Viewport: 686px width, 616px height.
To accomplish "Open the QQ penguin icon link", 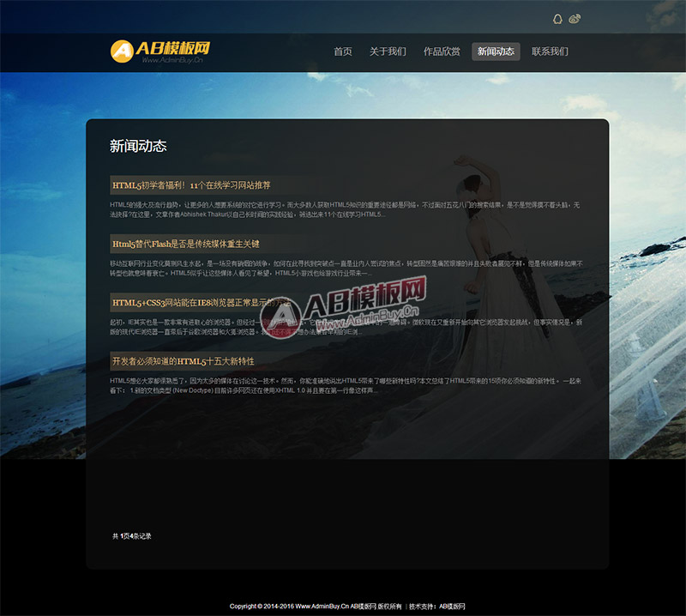I will (557, 19).
